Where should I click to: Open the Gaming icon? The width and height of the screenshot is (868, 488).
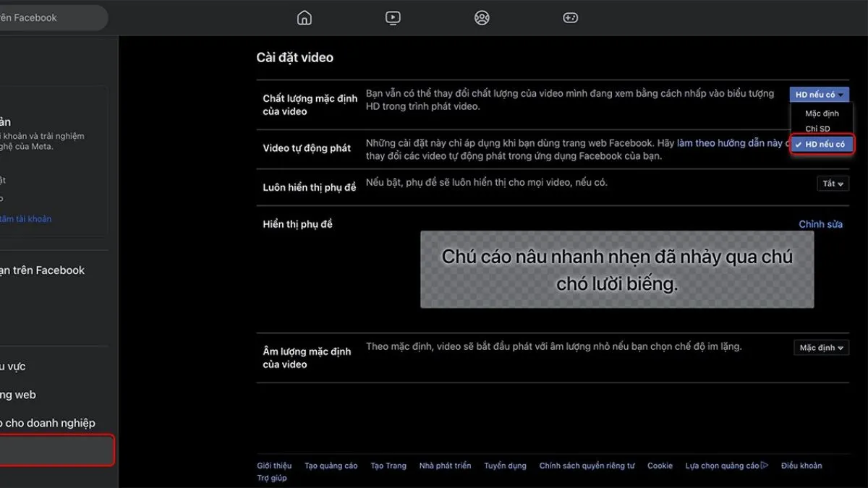point(570,17)
